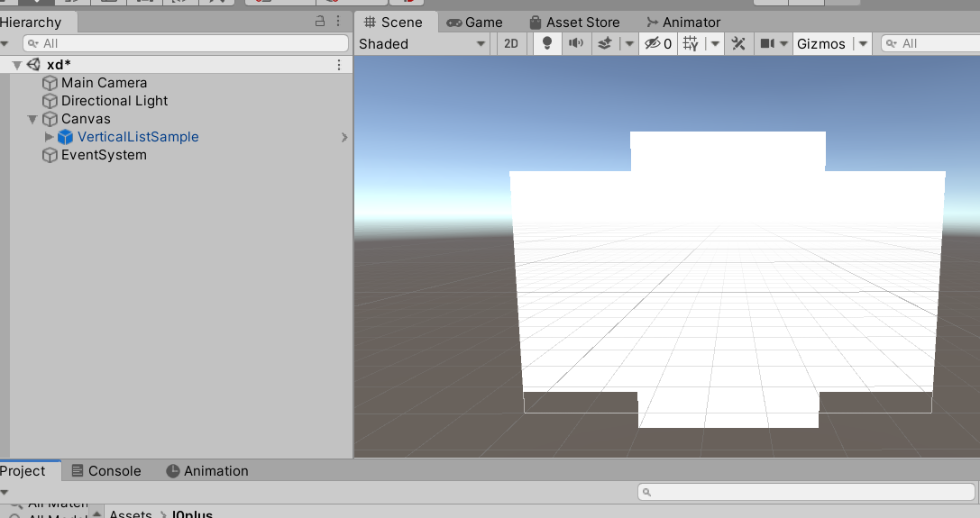Select the xd scene row
Viewport: 980px width, 518px height.
[x=176, y=65]
